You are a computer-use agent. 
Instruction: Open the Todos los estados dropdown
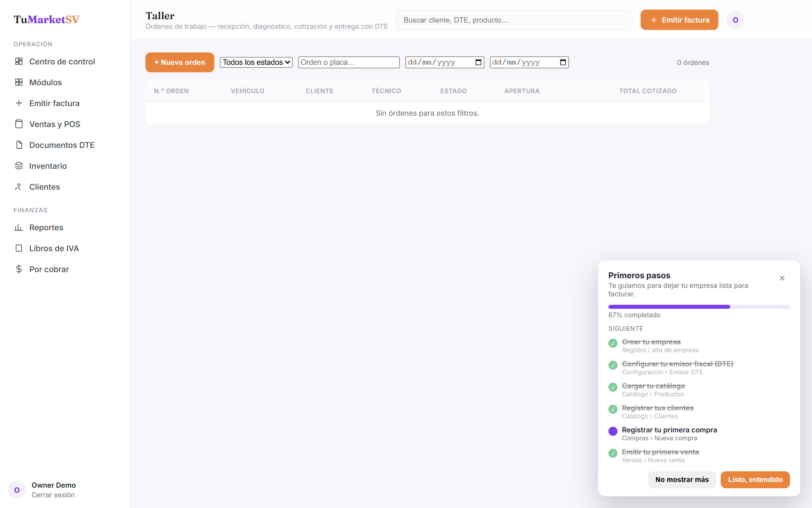(x=256, y=62)
